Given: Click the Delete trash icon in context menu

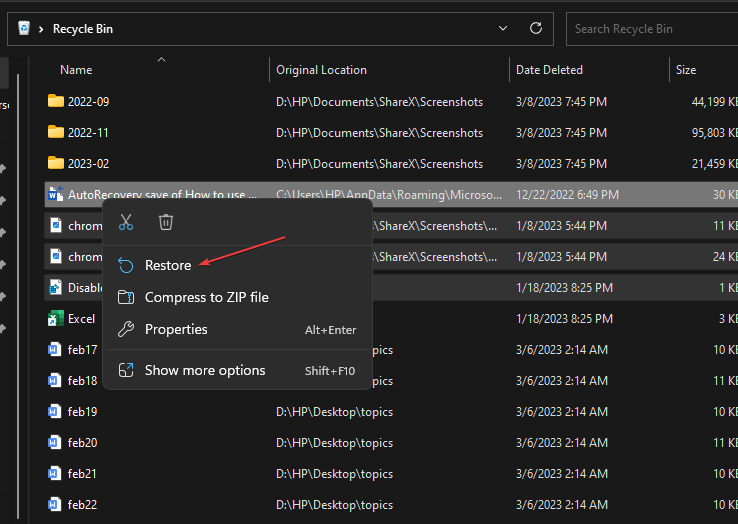Looking at the screenshot, I should click(166, 222).
